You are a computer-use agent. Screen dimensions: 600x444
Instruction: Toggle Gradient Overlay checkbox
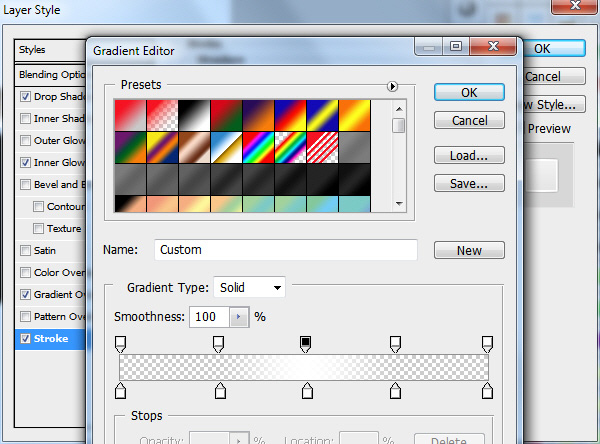click(x=25, y=295)
